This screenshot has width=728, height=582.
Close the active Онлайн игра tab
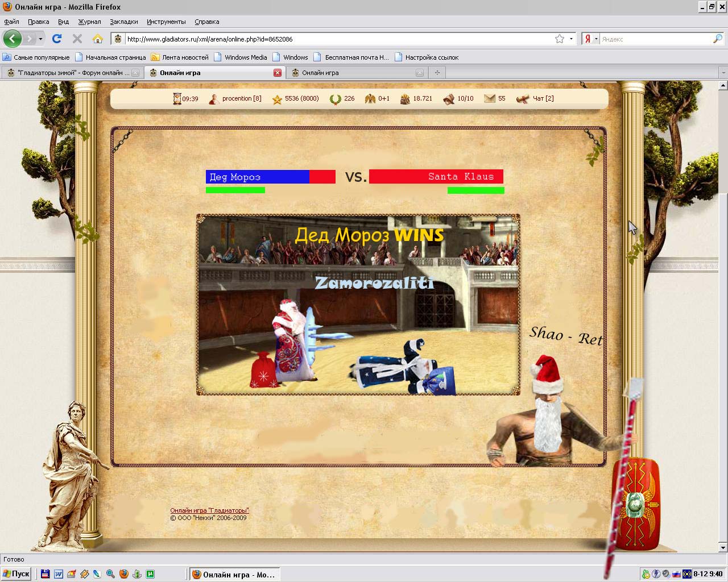coord(278,73)
